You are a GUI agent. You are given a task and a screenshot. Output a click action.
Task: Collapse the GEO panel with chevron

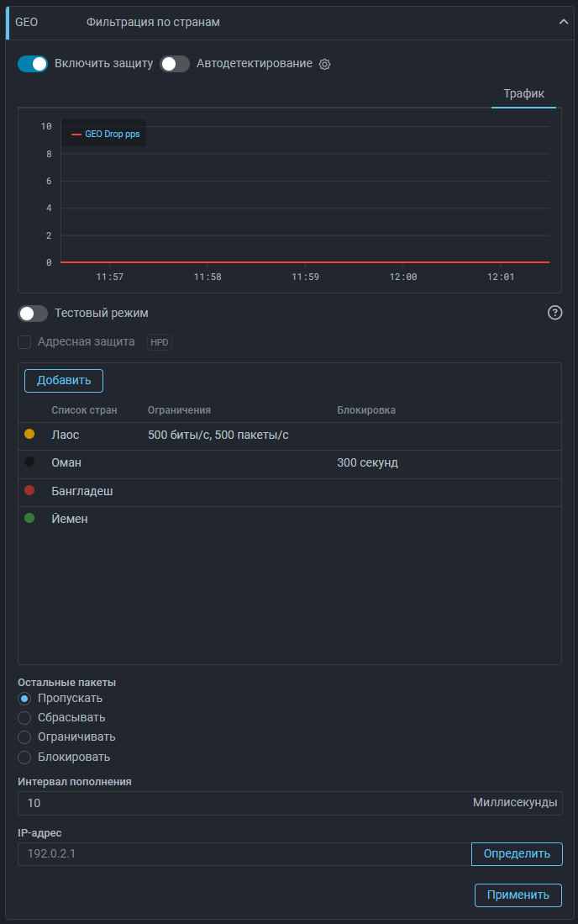tap(563, 23)
